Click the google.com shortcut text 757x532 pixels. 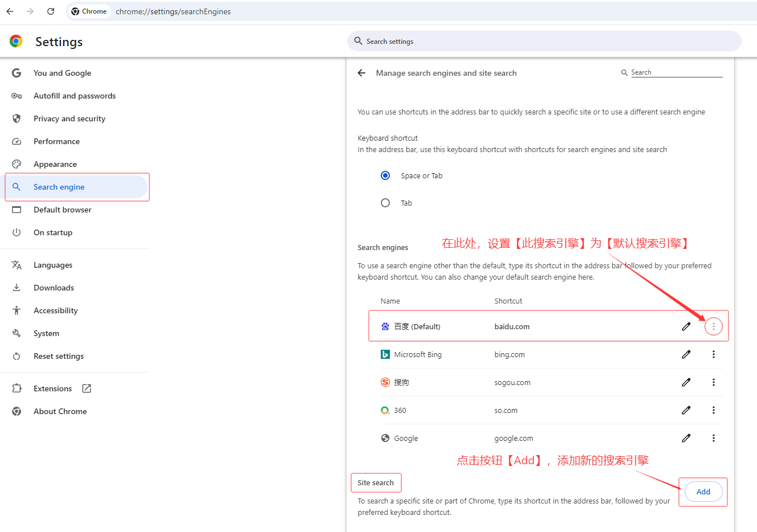coord(514,438)
